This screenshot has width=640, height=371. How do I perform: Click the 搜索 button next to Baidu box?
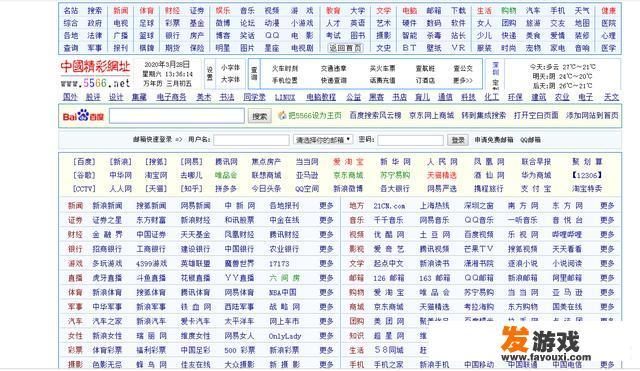259,116
